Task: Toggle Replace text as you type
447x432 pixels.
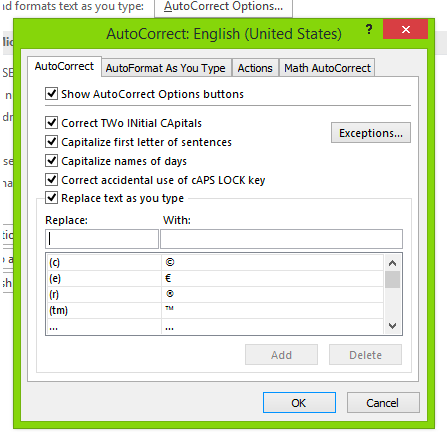Action: [51, 198]
